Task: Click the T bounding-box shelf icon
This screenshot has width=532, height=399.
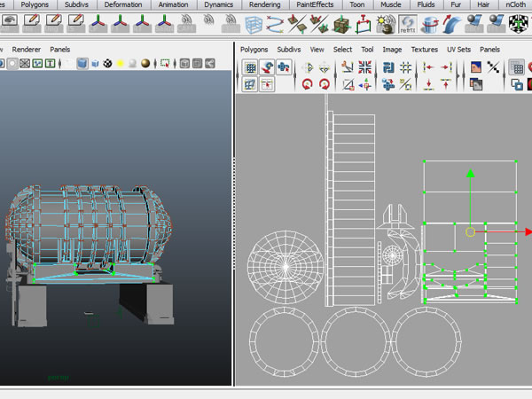Action: click(363, 25)
